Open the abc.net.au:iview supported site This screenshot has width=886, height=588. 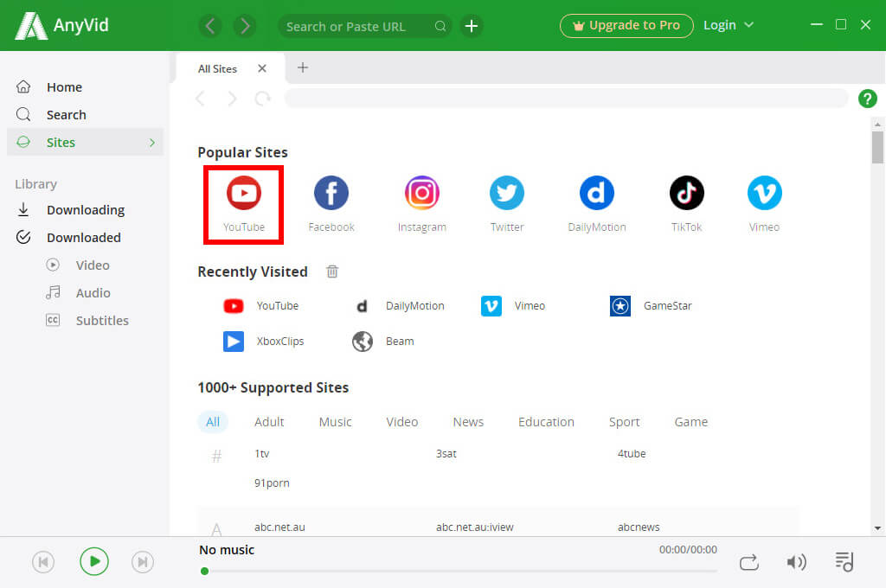click(475, 527)
